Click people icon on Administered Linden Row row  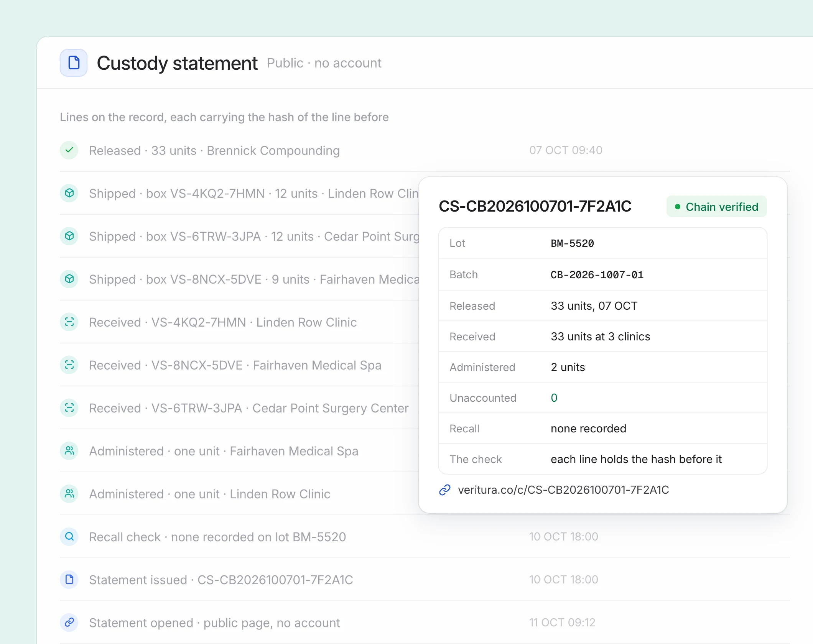click(x=69, y=494)
